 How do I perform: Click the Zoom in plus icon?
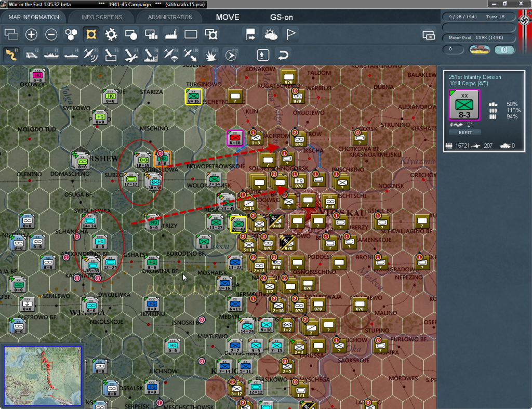pyautogui.click(x=31, y=34)
